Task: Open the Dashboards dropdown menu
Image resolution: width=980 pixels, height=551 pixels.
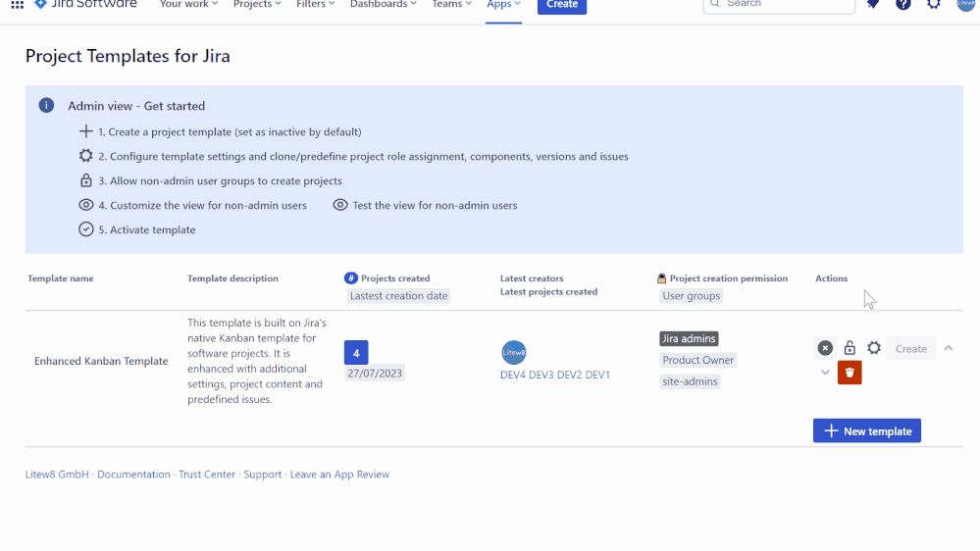Action: [384, 4]
